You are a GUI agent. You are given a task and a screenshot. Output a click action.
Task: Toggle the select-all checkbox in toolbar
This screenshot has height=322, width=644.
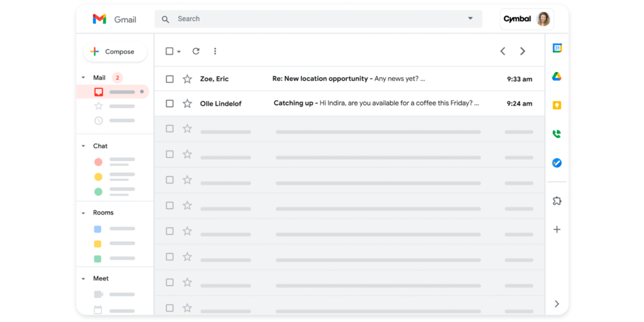[x=169, y=51]
